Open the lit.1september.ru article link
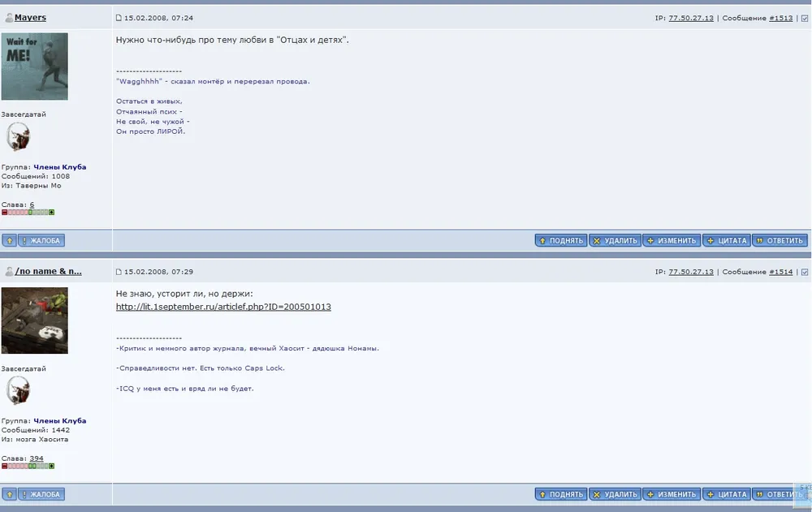Image resolution: width=812 pixels, height=512 pixels. coord(223,307)
